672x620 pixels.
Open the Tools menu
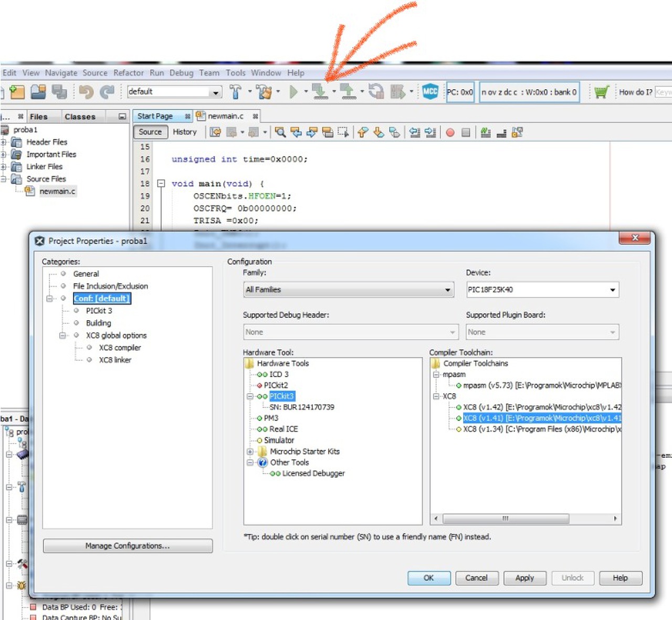pyautogui.click(x=236, y=73)
